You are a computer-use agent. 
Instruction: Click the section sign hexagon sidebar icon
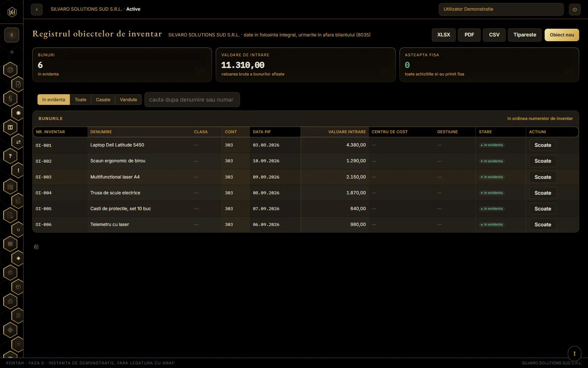[10, 99]
